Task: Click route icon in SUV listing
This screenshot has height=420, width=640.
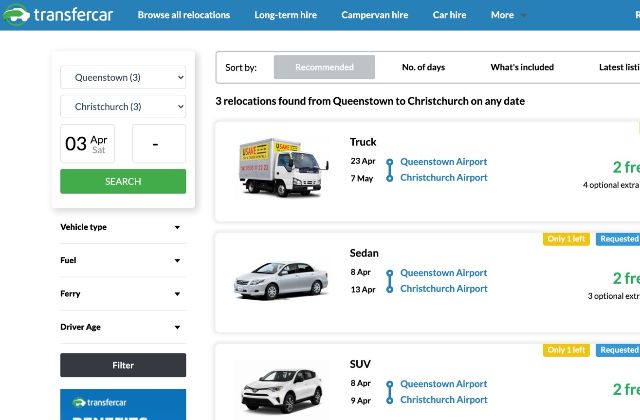Action: coord(390,392)
